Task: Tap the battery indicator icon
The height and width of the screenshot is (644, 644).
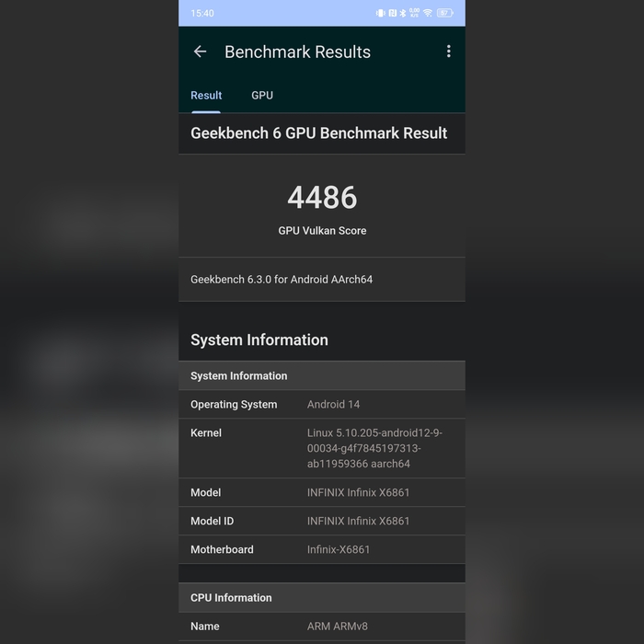Action: click(444, 13)
